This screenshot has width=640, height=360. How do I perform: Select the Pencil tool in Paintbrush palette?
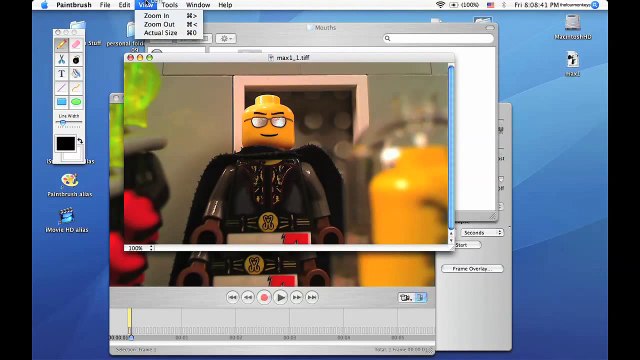tap(62, 44)
